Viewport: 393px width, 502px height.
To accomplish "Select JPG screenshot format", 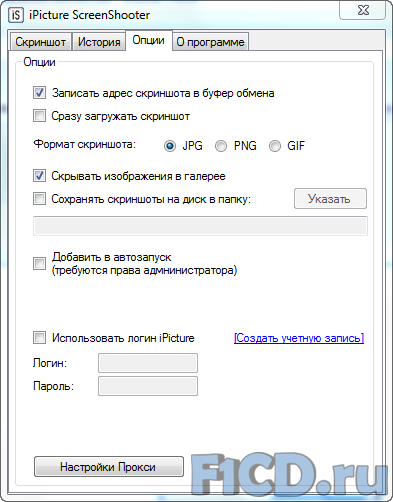I will click(x=170, y=146).
